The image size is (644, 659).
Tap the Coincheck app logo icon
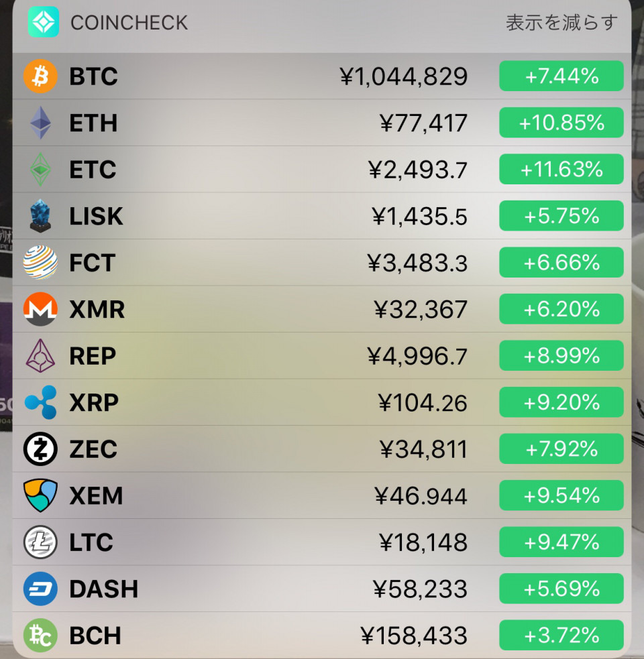[x=44, y=22]
